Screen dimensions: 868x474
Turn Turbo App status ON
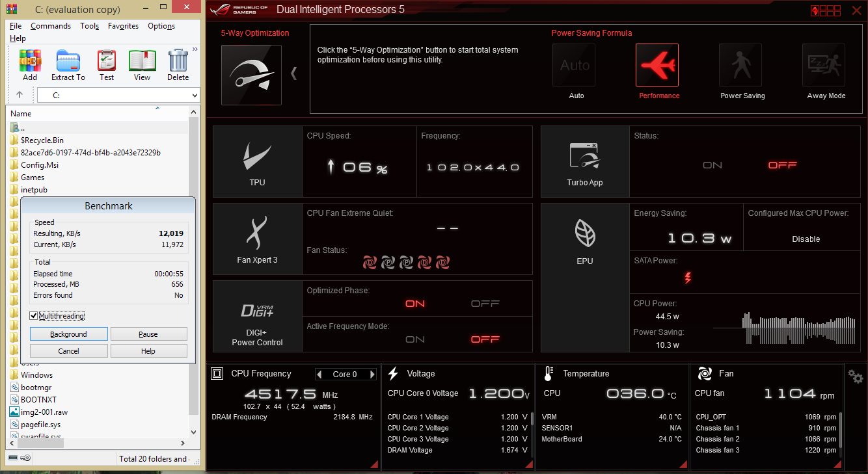[x=712, y=165]
